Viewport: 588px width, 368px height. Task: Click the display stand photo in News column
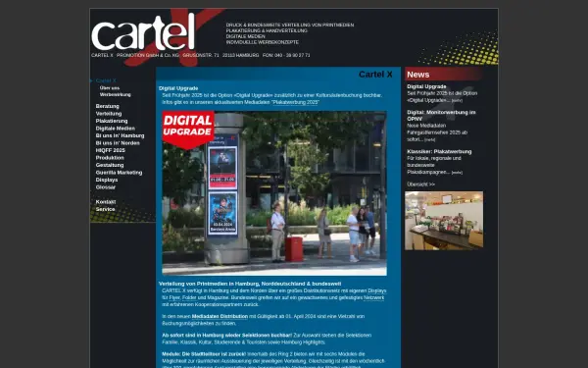pos(444,221)
